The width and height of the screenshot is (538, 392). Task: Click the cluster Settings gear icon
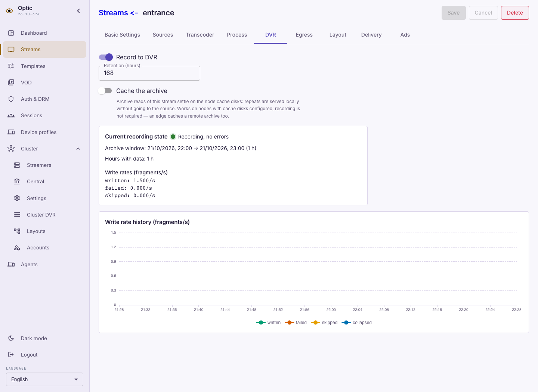(17, 198)
